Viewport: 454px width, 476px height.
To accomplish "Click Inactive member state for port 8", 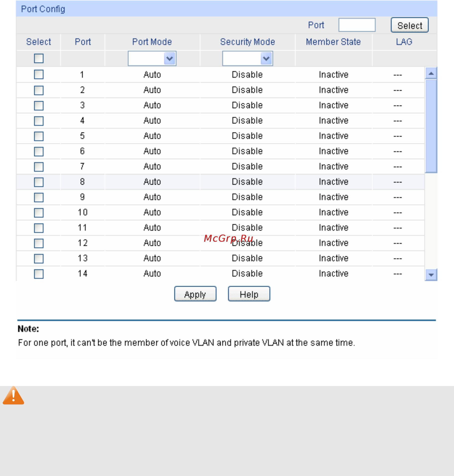I will [x=333, y=182].
